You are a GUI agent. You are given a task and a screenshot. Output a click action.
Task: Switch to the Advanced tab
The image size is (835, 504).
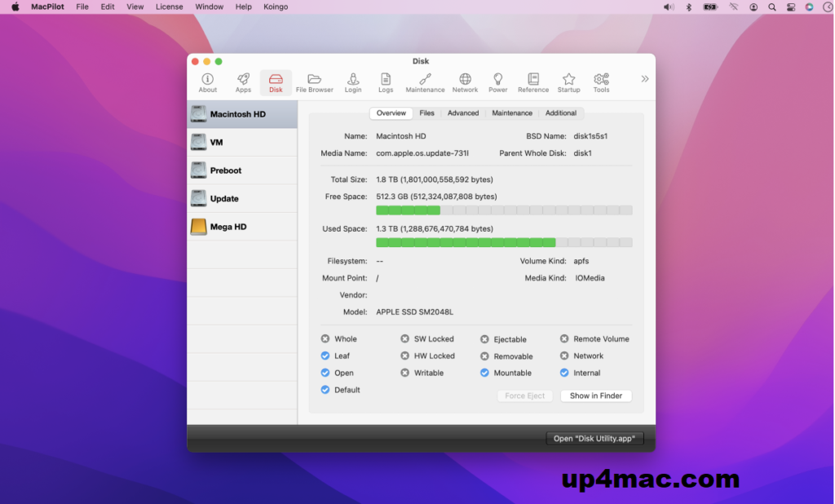(463, 113)
